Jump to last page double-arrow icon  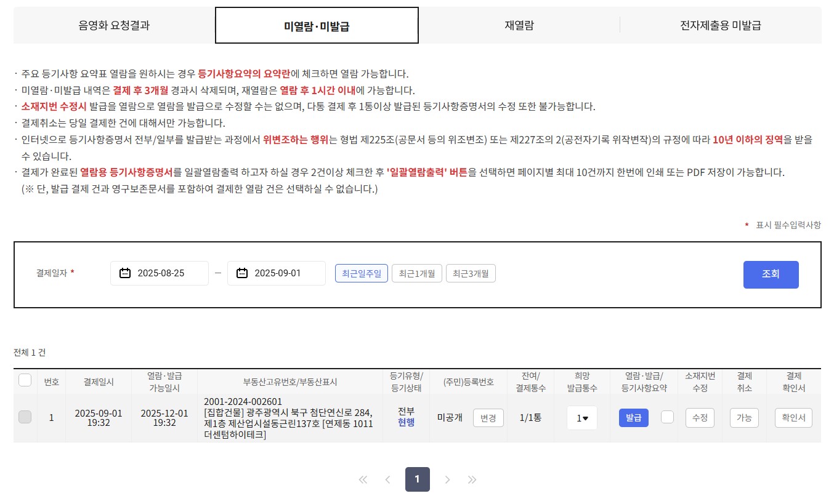point(472,480)
